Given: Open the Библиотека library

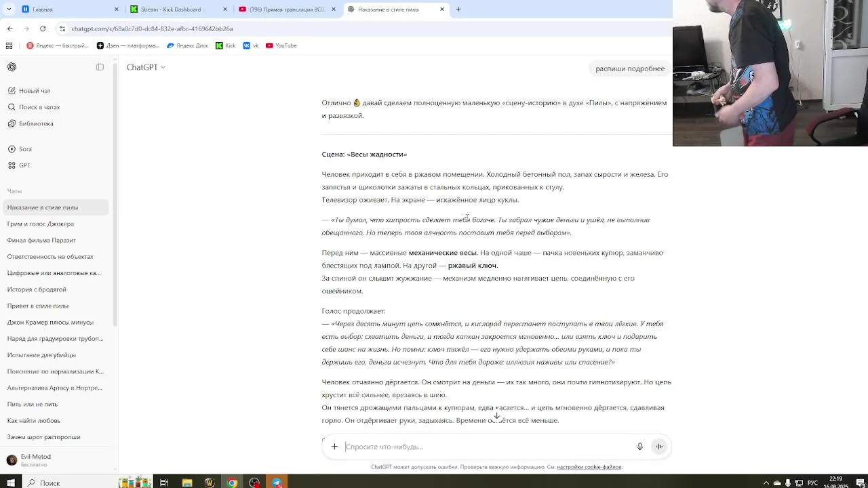Looking at the screenshot, I should pos(56,123).
